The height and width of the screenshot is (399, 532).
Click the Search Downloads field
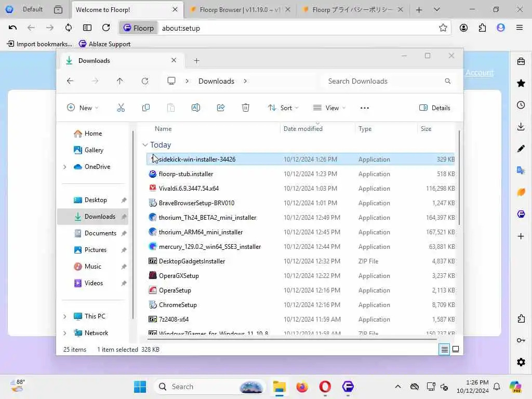click(x=389, y=81)
